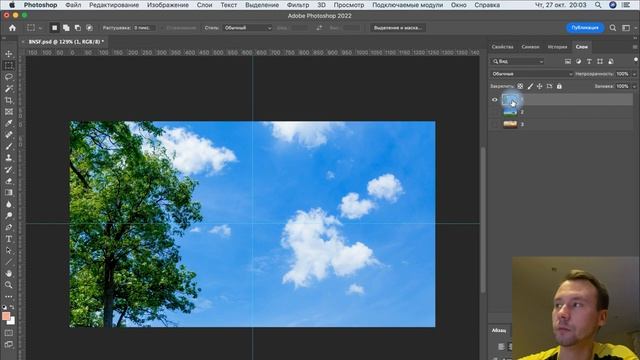The width and height of the screenshot is (640, 360).
Task: Select the Pen tool
Action: pyautogui.click(x=9, y=227)
